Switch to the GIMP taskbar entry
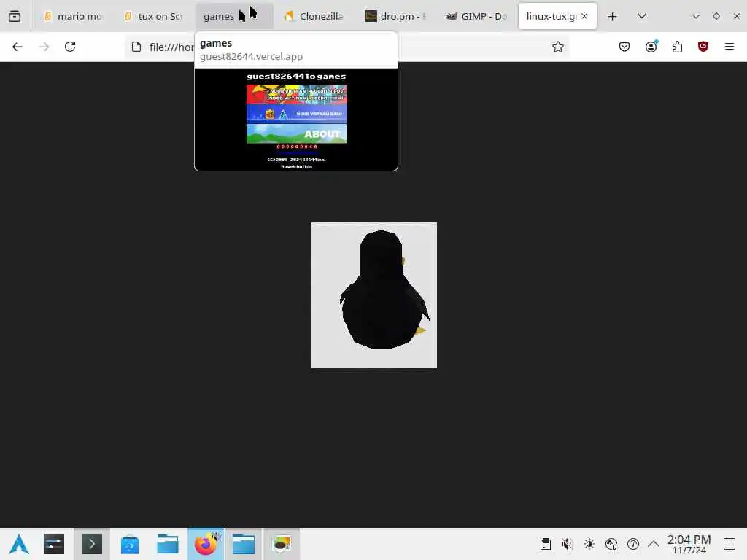Image resolution: width=747 pixels, height=560 pixels. pos(282,544)
